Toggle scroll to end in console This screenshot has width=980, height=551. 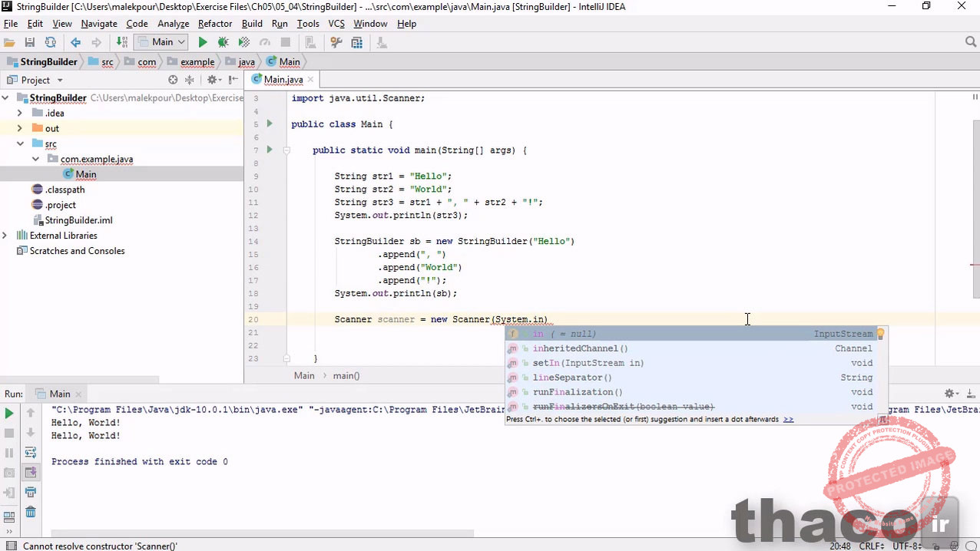point(31,473)
